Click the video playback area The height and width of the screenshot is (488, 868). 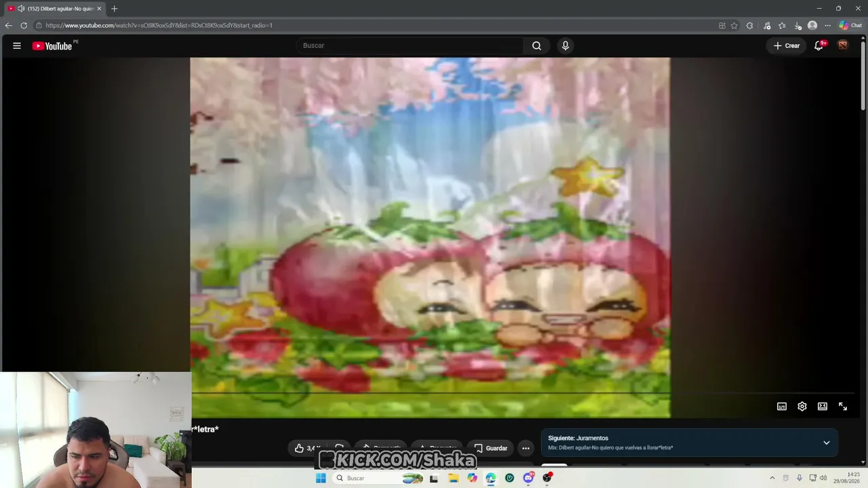[430, 237]
